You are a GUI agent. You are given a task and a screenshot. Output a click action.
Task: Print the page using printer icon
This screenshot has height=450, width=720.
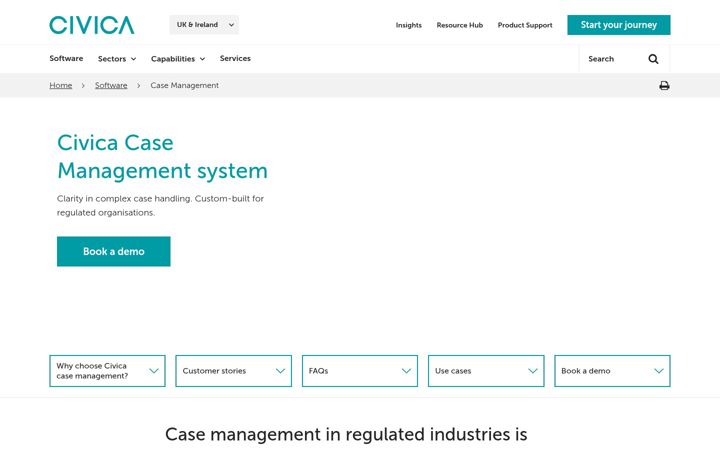click(664, 85)
